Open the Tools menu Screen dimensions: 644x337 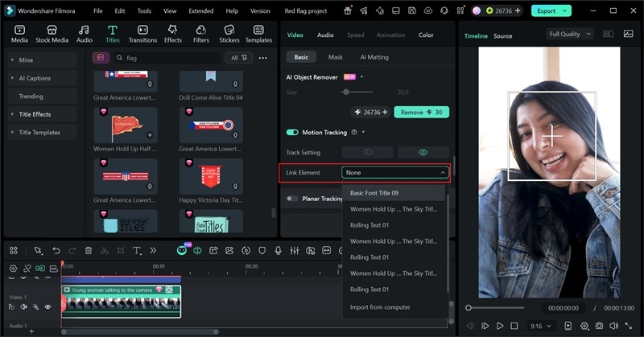tap(144, 10)
